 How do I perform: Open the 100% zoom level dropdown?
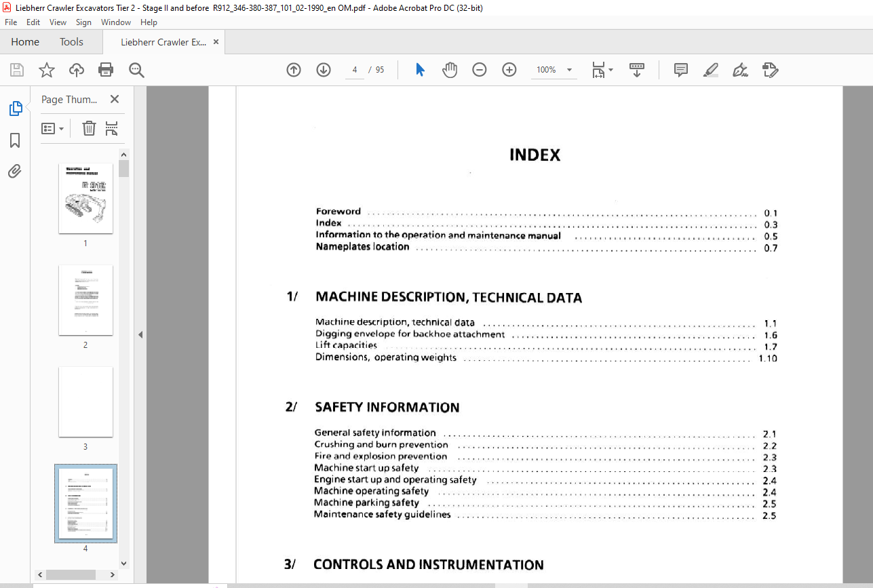(x=555, y=70)
